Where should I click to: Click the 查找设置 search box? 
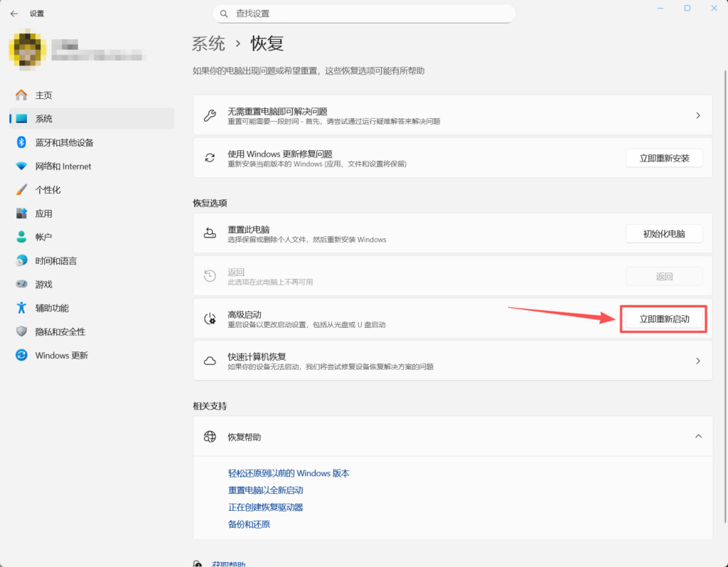click(364, 14)
